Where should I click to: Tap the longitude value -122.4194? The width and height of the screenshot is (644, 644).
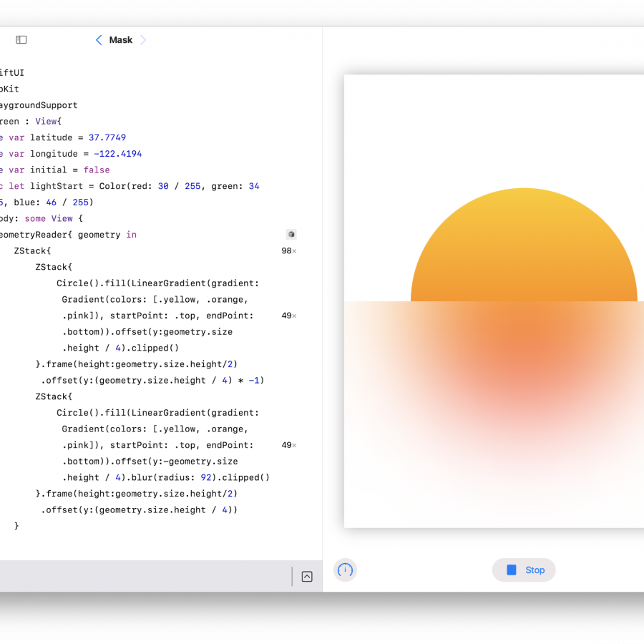tap(117, 153)
